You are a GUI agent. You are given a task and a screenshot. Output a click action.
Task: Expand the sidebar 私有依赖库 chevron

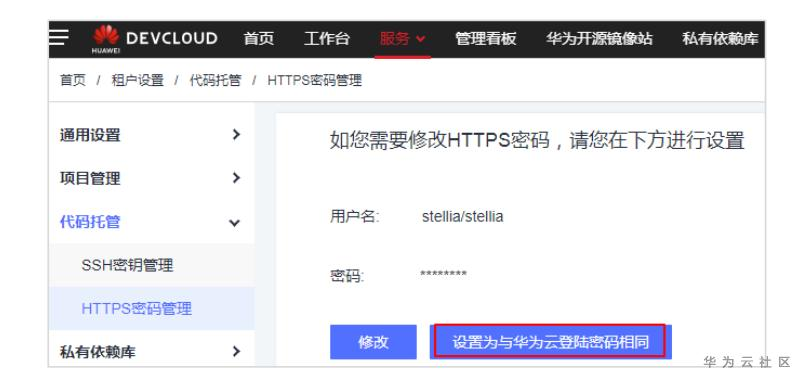235,351
